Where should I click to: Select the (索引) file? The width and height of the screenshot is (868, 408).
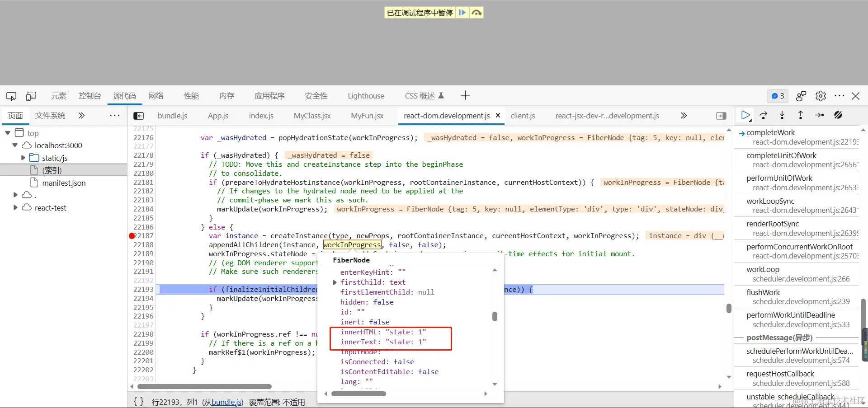click(x=52, y=170)
